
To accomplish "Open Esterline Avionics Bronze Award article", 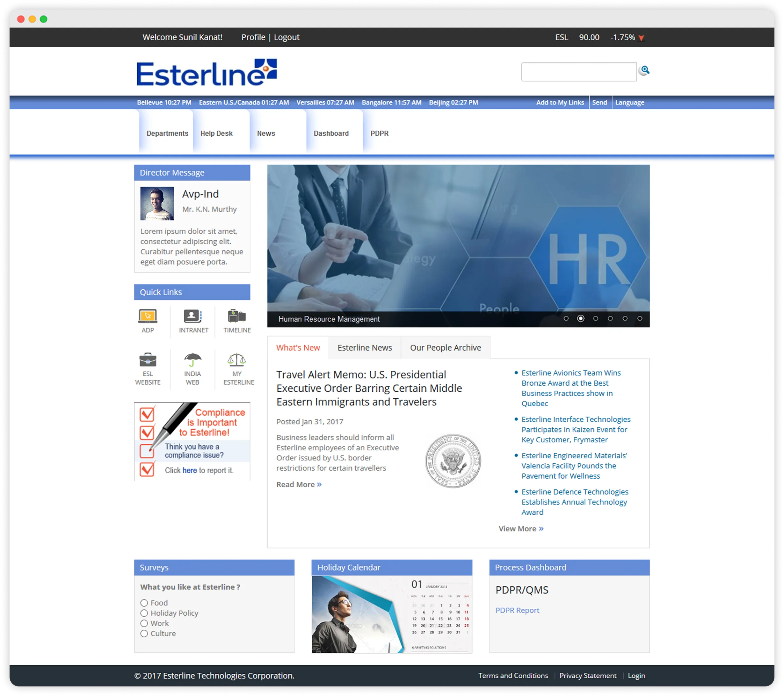I will [x=571, y=388].
